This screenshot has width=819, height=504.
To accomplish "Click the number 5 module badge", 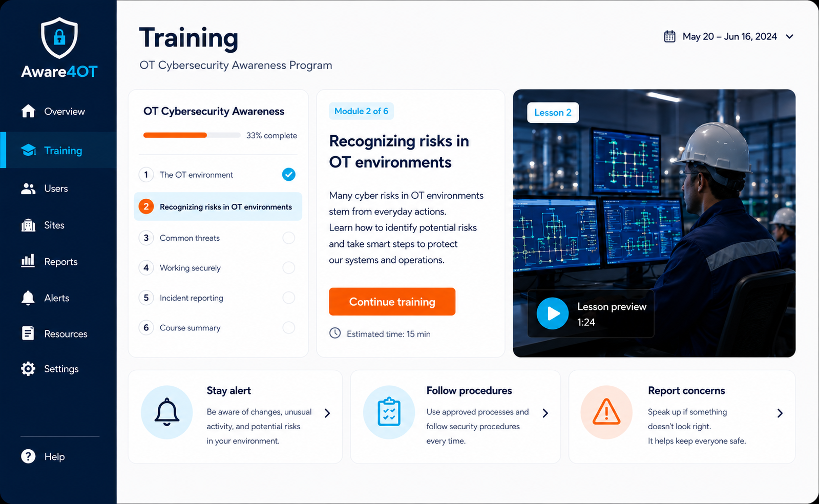I will (146, 298).
